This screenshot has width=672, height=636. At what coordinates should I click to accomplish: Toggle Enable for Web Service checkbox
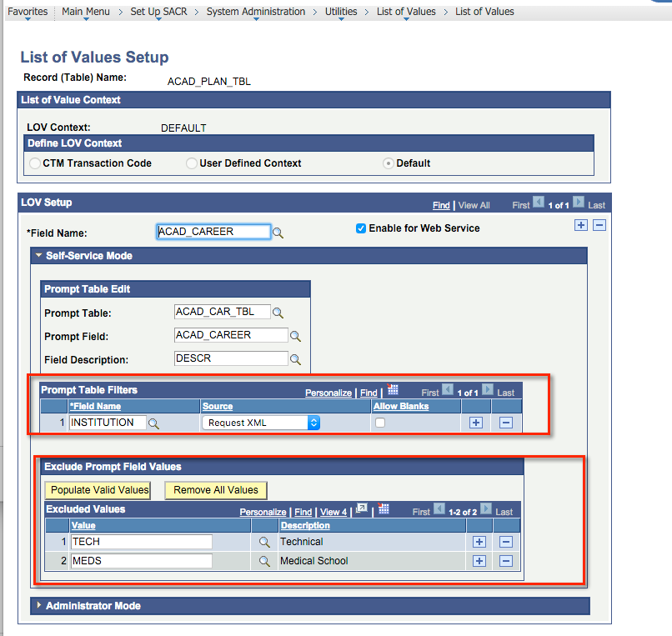[361, 228]
